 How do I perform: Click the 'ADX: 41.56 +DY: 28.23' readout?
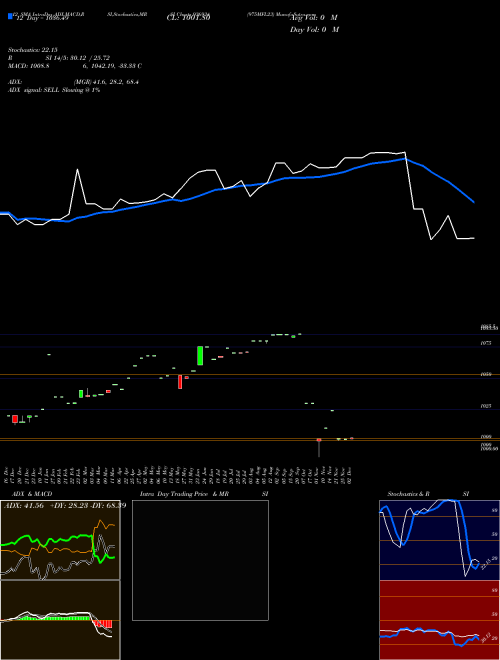pyautogui.click(x=65, y=505)
